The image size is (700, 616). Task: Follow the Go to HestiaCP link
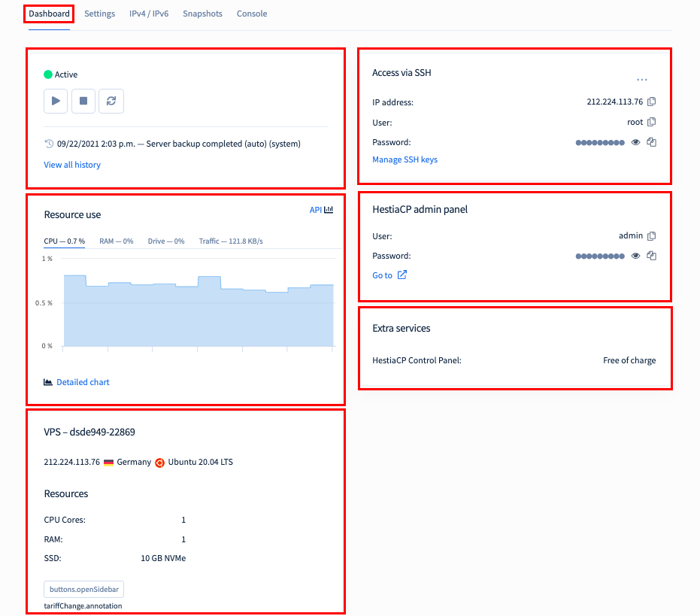tap(382, 275)
